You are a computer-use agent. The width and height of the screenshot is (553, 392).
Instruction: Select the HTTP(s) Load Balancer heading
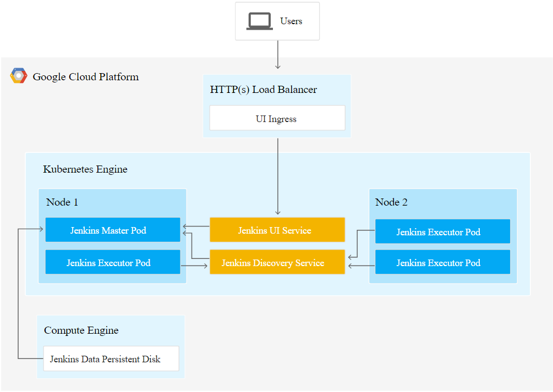click(264, 90)
